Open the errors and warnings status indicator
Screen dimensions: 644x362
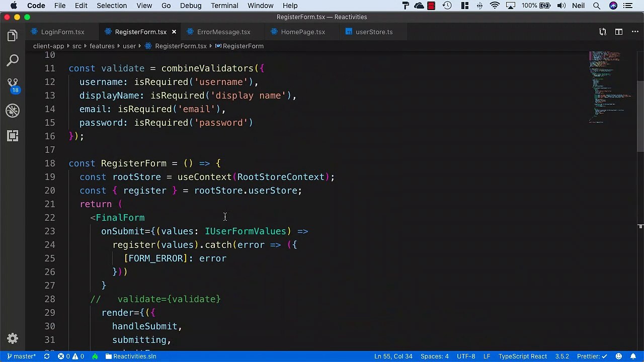click(71, 356)
